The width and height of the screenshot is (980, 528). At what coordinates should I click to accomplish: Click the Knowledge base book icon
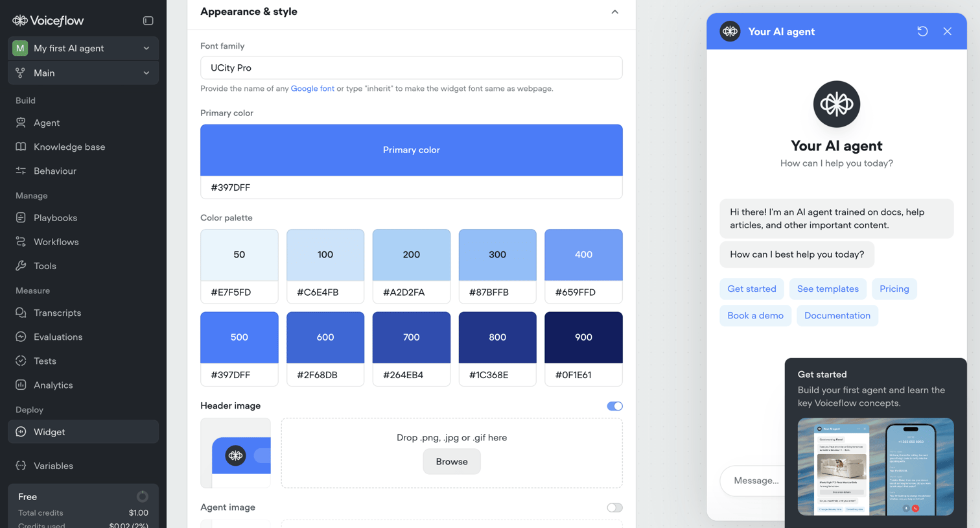pyautogui.click(x=21, y=147)
